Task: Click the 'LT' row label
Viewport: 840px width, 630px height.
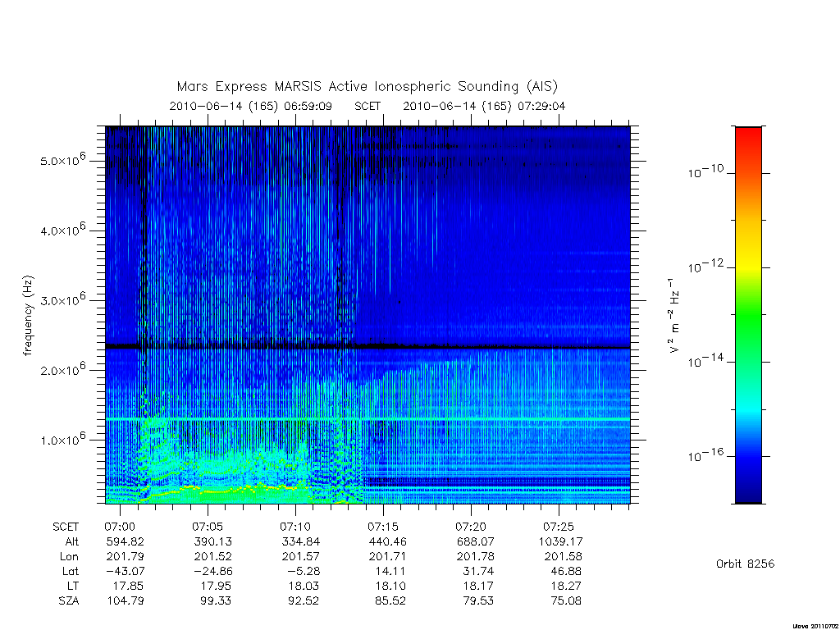Action: pyautogui.click(x=73, y=586)
